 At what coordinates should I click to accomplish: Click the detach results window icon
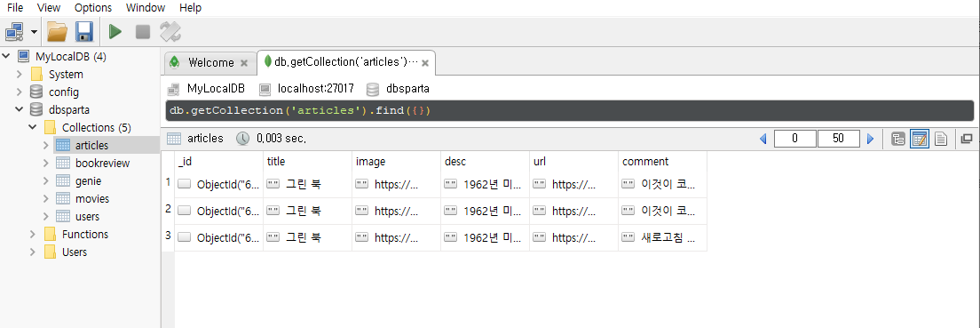click(967, 139)
